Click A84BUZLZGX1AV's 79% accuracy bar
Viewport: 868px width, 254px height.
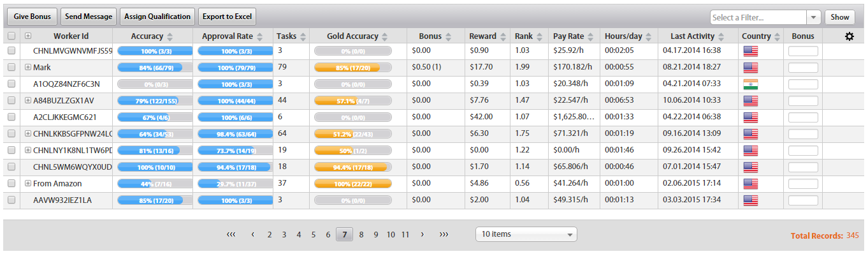click(155, 100)
